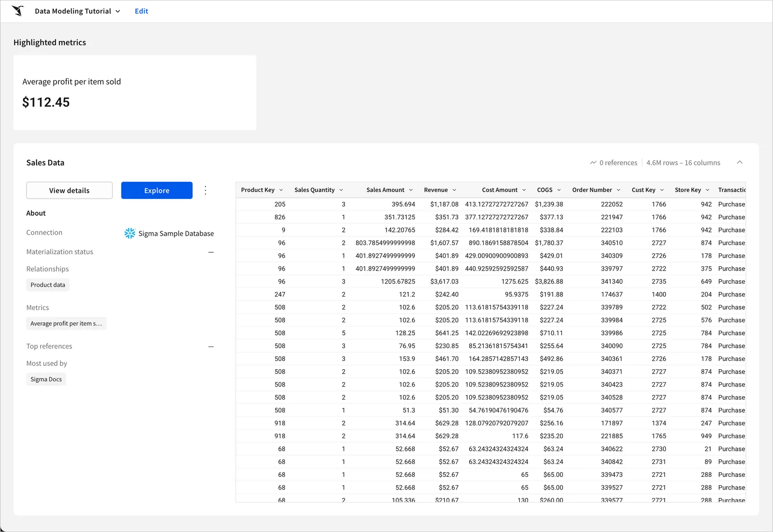Click the Sigma bird logo icon
This screenshot has height=532, width=773.
[18, 11]
